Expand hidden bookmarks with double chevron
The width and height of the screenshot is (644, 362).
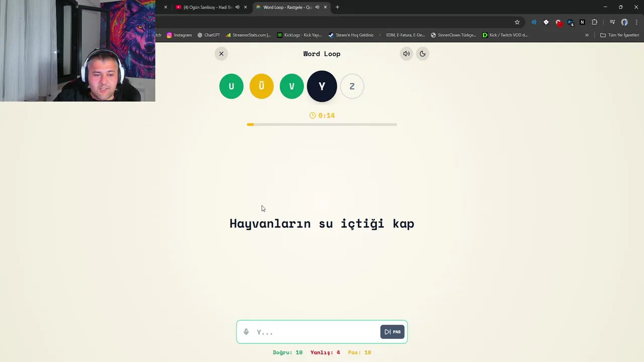click(587, 35)
